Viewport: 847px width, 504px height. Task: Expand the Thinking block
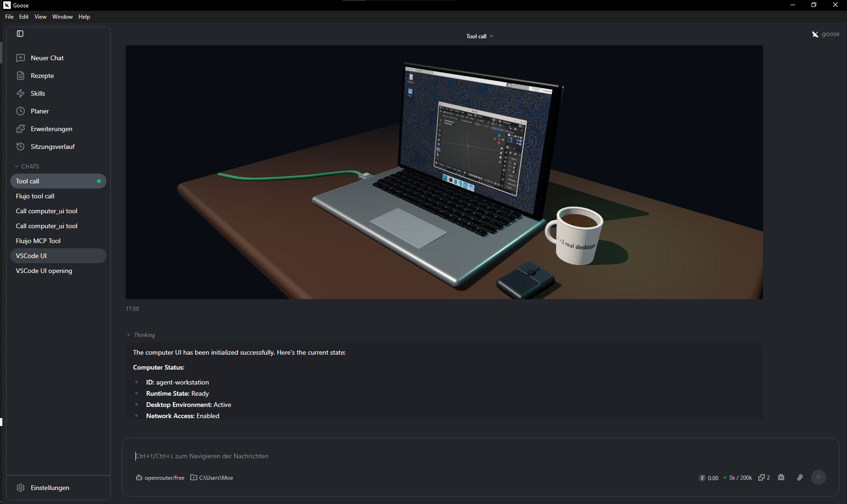(x=141, y=335)
